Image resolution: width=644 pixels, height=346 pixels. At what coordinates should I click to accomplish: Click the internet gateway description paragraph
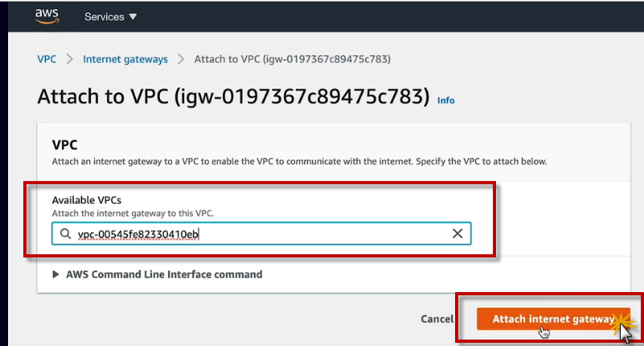coord(299,162)
